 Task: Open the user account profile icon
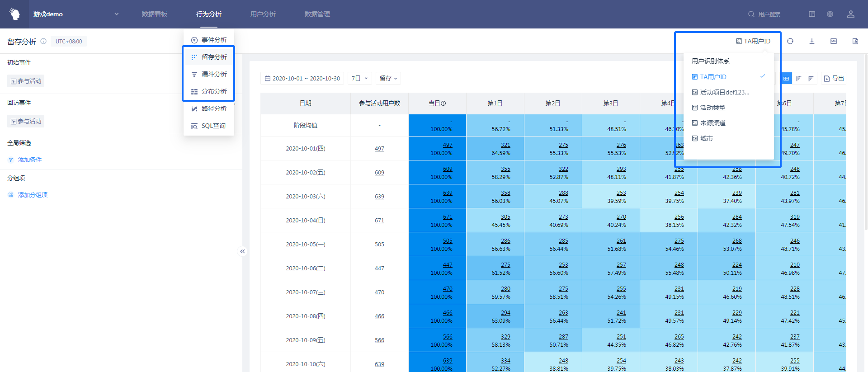click(851, 14)
